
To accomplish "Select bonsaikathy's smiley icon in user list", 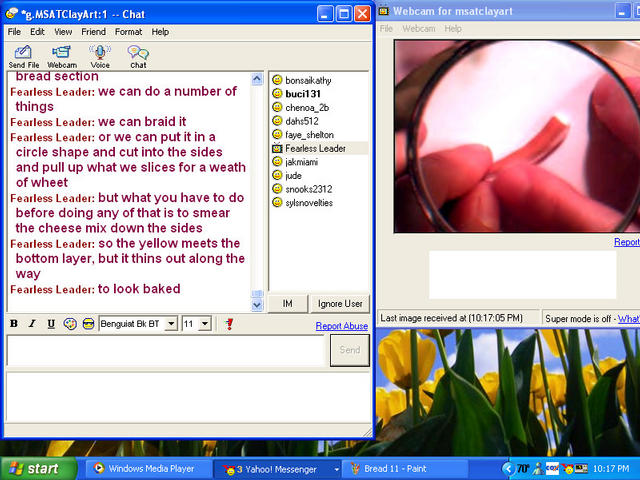I will coord(277,80).
